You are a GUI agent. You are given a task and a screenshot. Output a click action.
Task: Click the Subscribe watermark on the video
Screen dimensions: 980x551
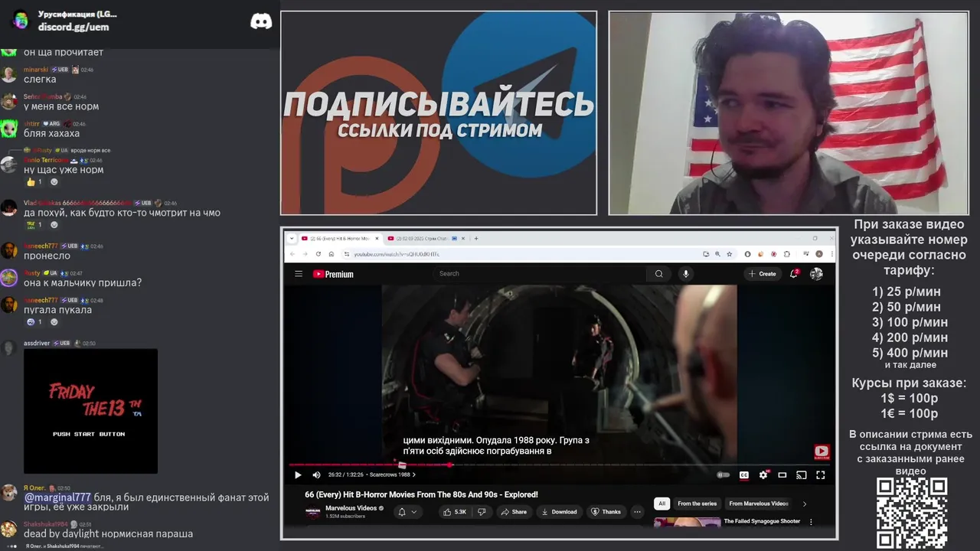click(821, 452)
